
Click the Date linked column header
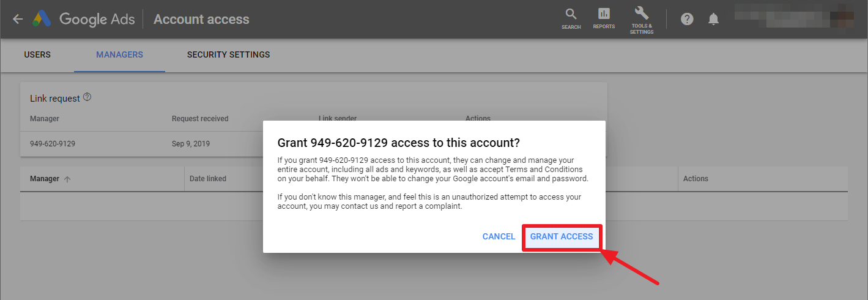(x=208, y=179)
